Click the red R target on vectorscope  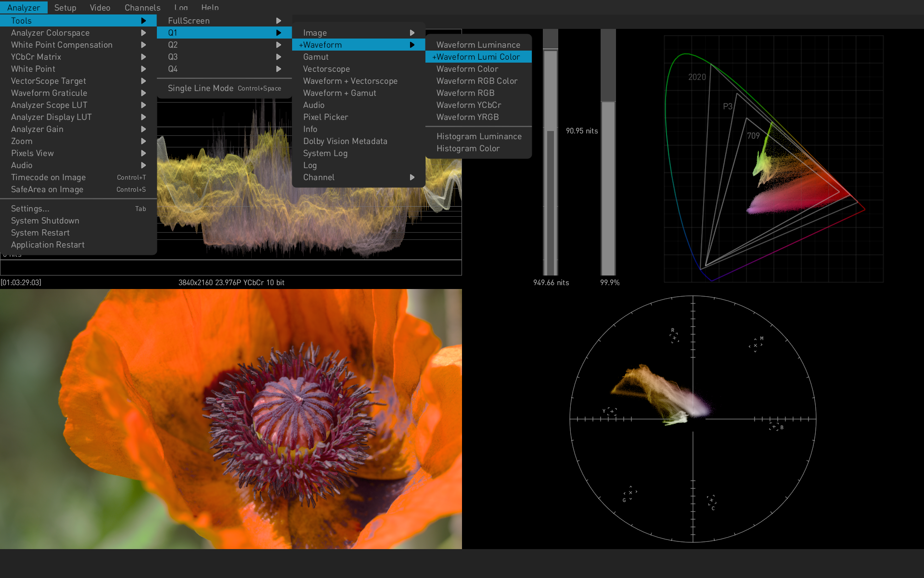coord(674,338)
